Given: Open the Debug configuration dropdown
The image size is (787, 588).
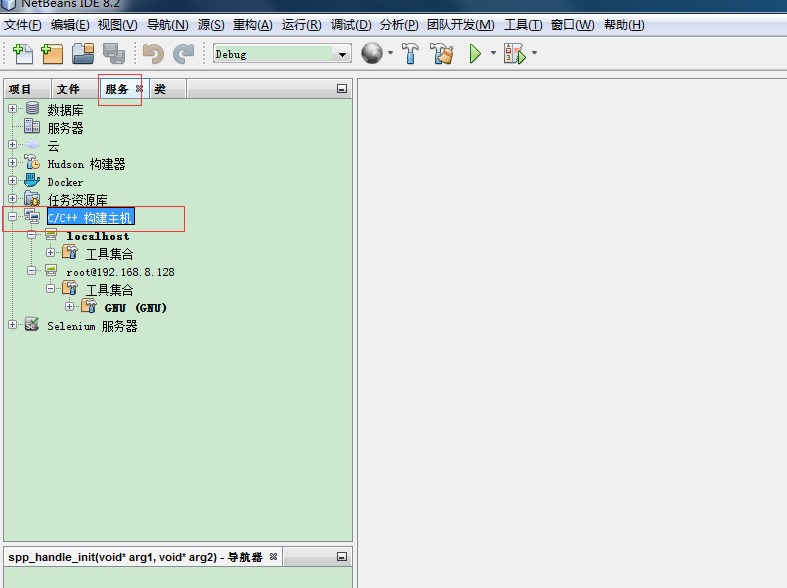Looking at the screenshot, I should click(342, 54).
